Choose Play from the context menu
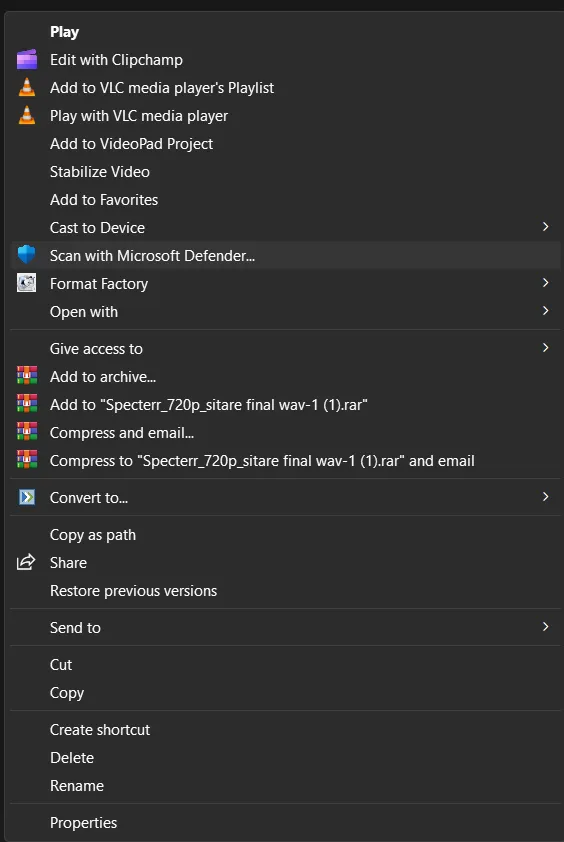 click(x=285, y=32)
